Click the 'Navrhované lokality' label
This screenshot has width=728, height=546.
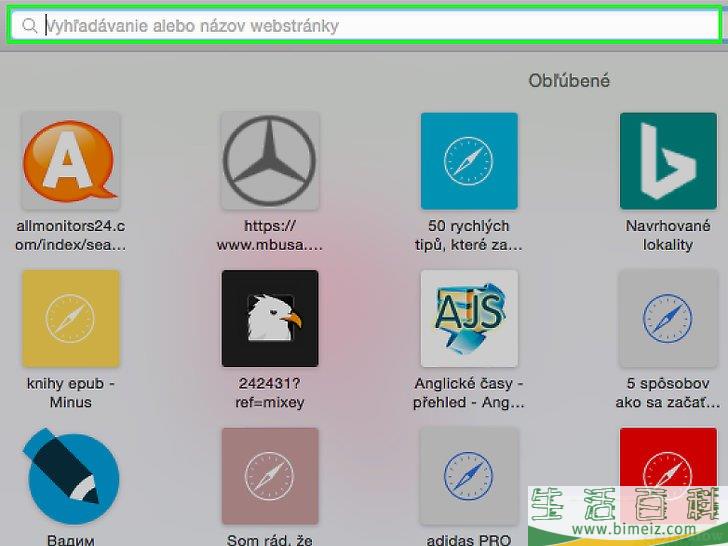[x=668, y=235]
